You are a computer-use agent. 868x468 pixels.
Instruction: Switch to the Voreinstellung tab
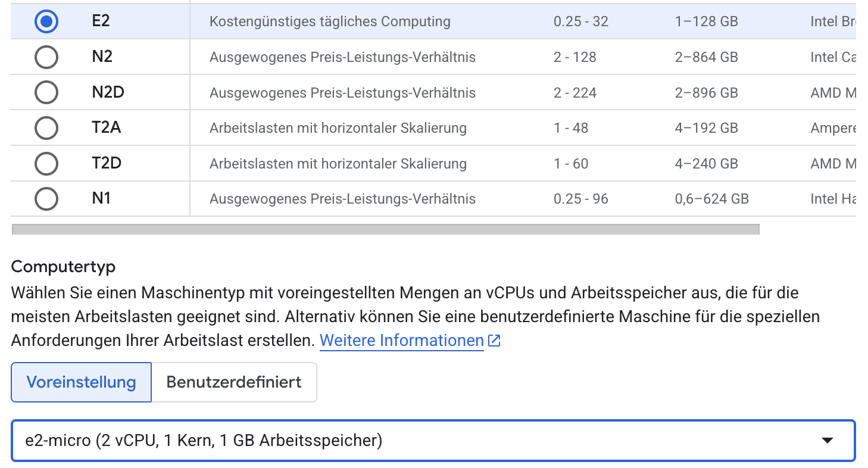(81, 382)
